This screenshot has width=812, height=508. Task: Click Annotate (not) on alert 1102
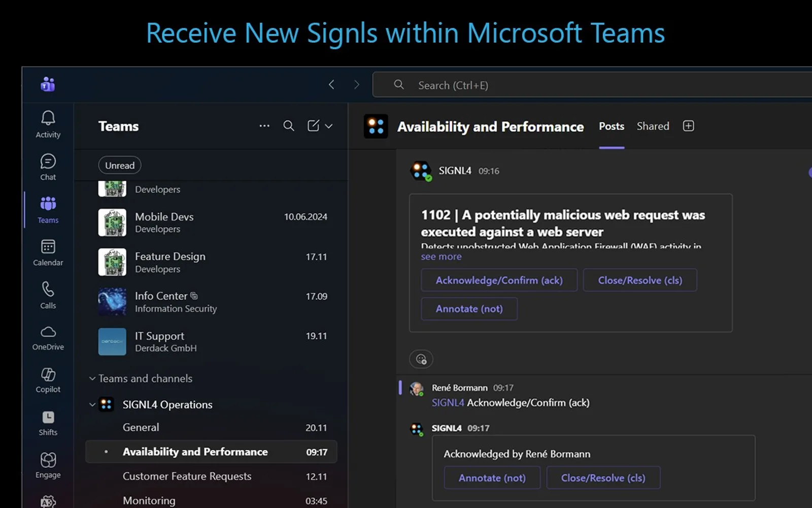point(469,309)
